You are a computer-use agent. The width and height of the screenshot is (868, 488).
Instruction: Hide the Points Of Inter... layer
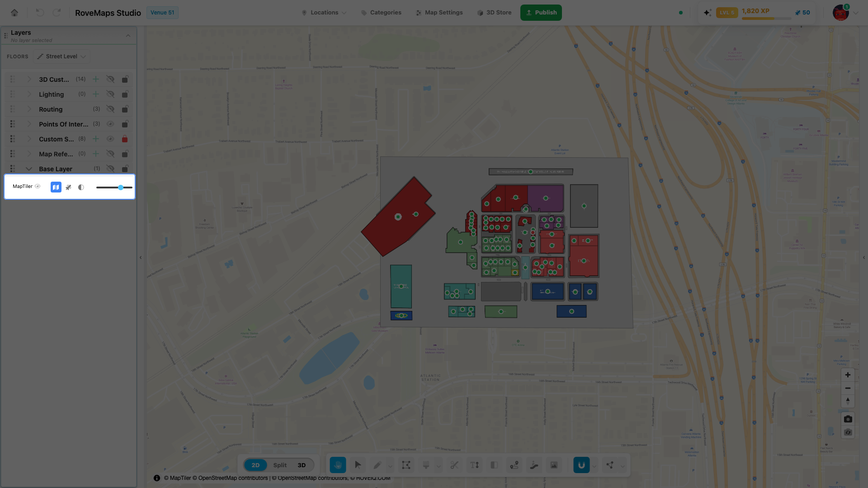pyautogui.click(x=110, y=124)
